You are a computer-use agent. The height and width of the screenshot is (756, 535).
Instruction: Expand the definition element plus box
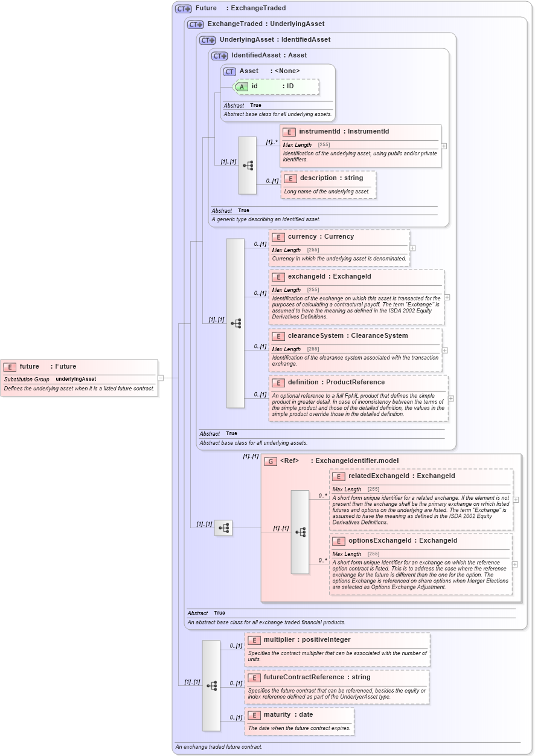click(x=451, y=399)
